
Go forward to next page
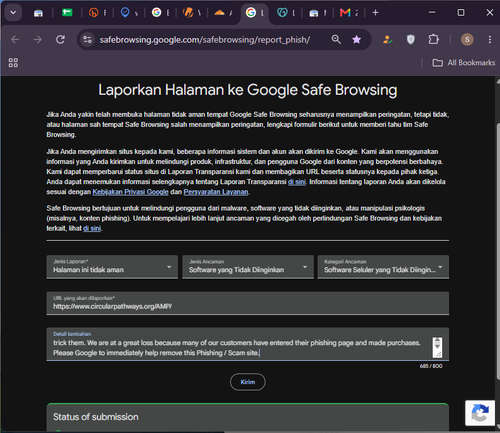pos(38,40)
